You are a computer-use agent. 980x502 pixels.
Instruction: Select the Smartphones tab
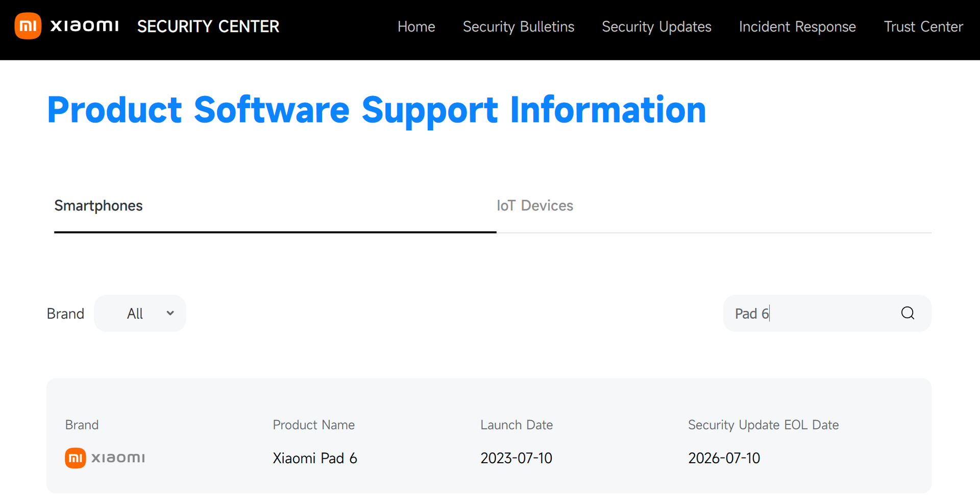coord(99,206)
